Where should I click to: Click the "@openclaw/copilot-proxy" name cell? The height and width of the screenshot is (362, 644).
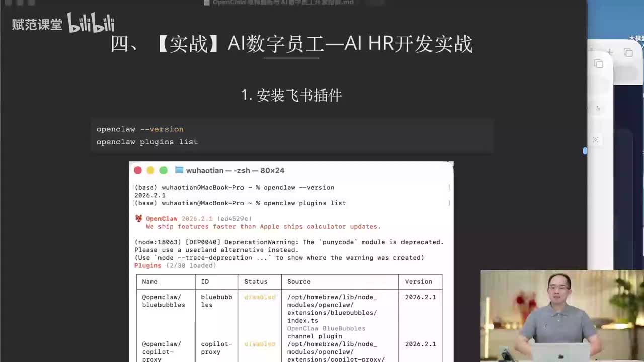click(x=162, y=352)
